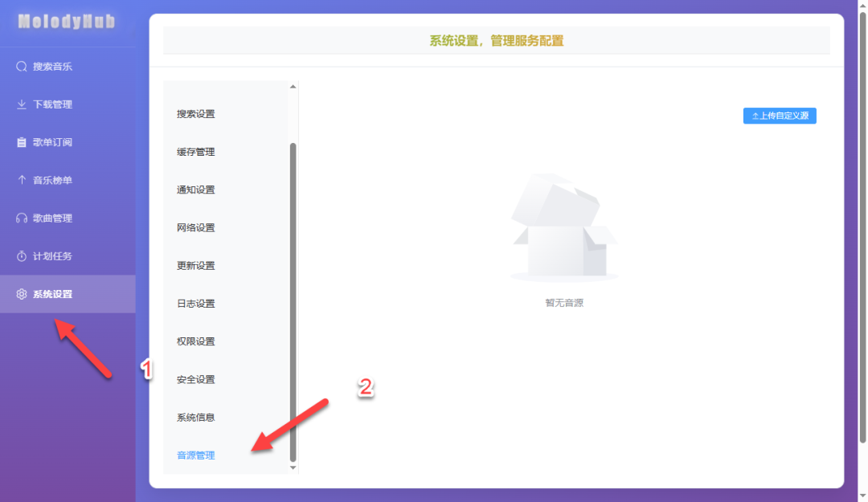Image resolution: width=868 pixels, height=502 pixels.
Task: Open the 搜索设置 settings tab
Action: click(x=196, y=114)
